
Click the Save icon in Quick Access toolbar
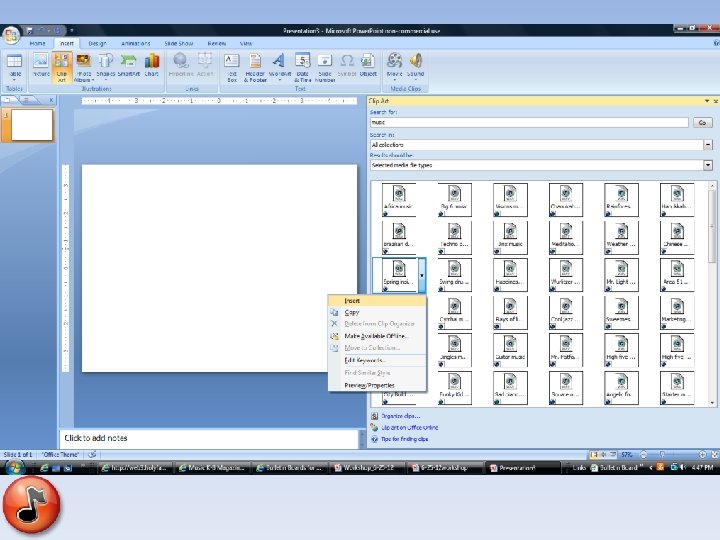coord(30,31)
